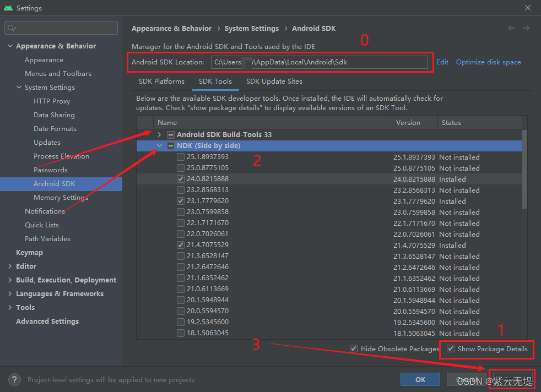Screen dimensions: 541x392
Task: Sort by the Version column header
Action: pyautogui.click(x=415, y=123)
